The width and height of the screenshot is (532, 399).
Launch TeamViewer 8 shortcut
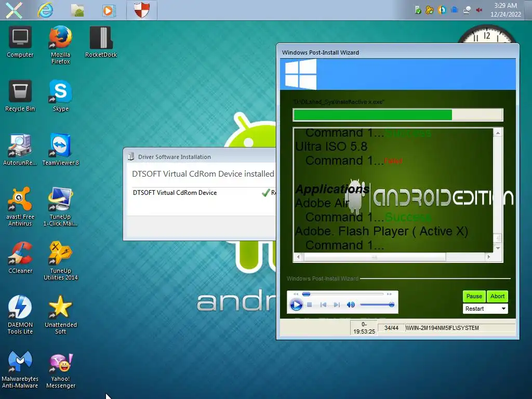[60, 150]
